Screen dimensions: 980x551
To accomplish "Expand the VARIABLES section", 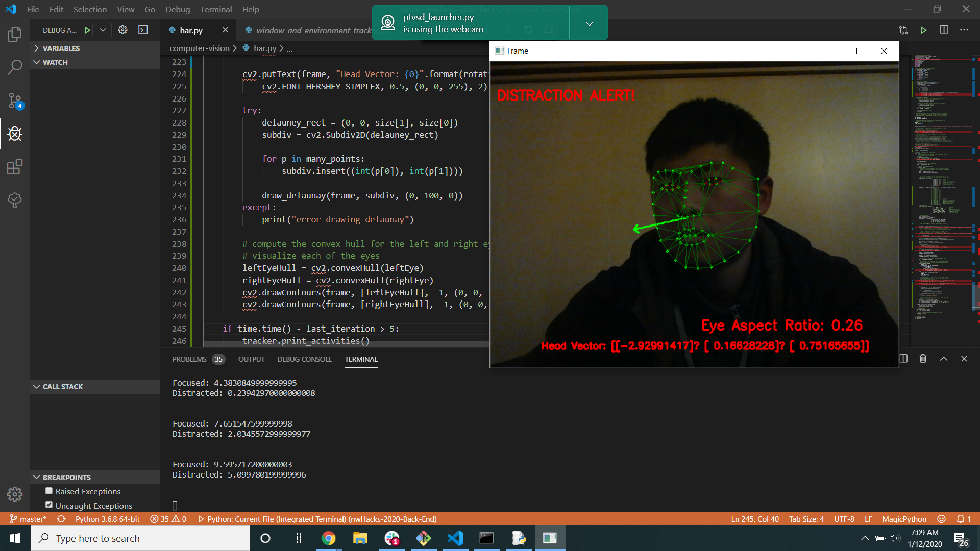I will pos(61,48).
